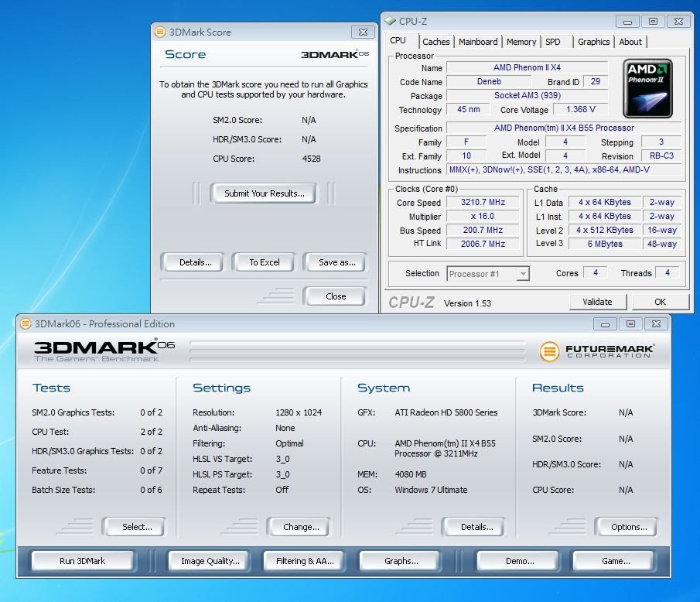Click the Specification field in CPU-Z
The height and width of the screenshot is (602, 700).
click(564, 128)
